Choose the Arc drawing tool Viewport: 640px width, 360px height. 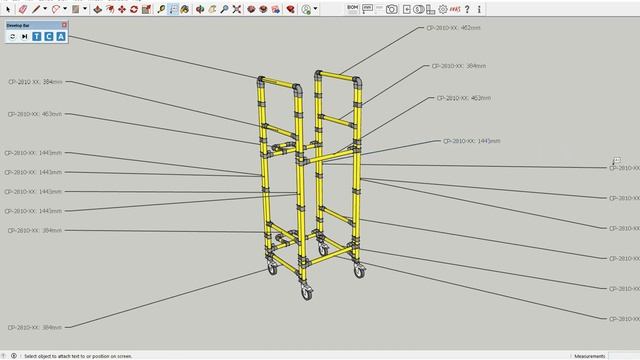click(x=56, y=9)
